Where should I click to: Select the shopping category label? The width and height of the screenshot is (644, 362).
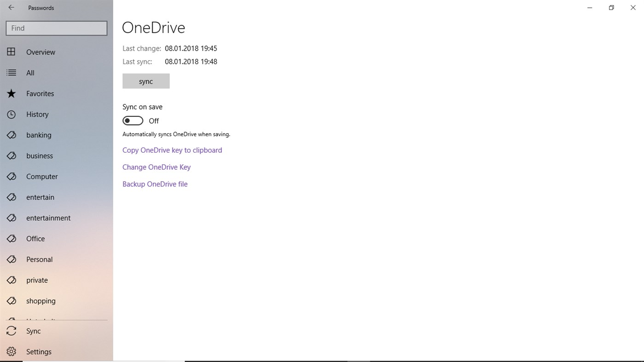[x=41, y=301]
